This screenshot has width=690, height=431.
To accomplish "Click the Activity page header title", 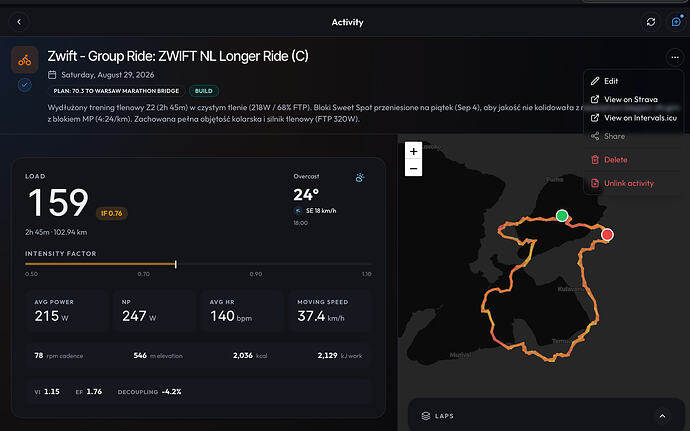I will pyautogui.click(x=347, y=22).
